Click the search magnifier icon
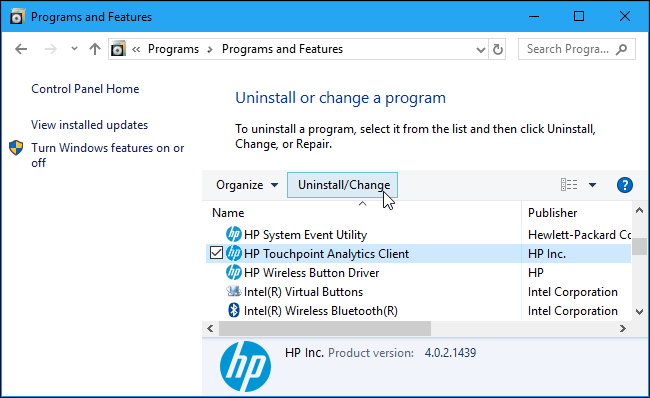The height and width of the screenshot is (398, 650). [x=621, y=49]
